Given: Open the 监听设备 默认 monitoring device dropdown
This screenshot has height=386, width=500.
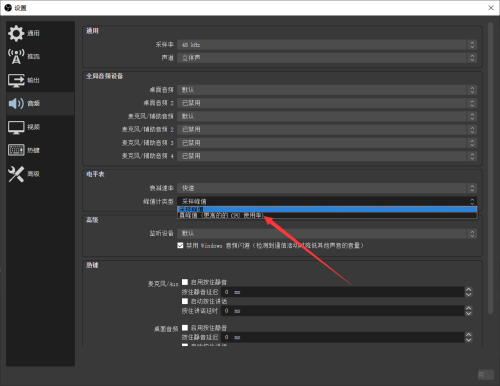Looking at the screenshot, I should coord(327,233).
